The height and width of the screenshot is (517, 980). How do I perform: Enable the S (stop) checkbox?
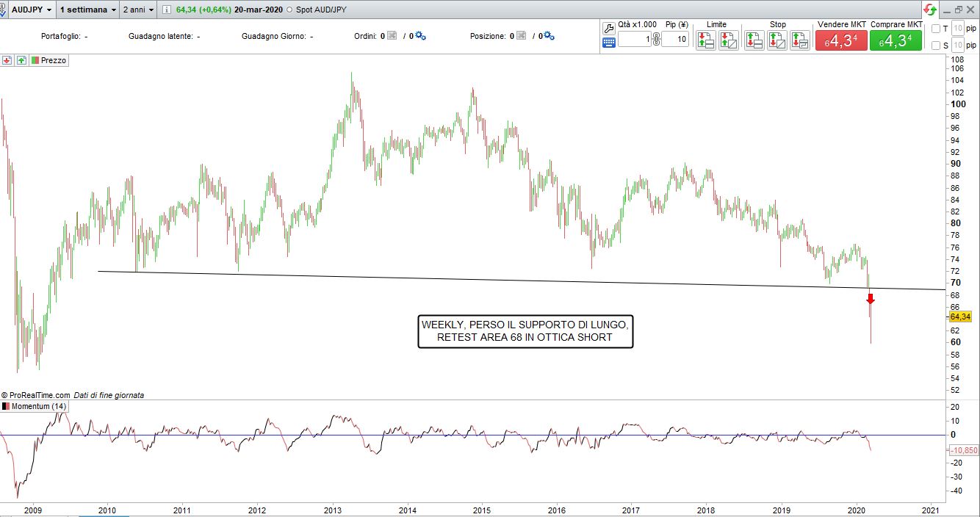pos(935,46)
